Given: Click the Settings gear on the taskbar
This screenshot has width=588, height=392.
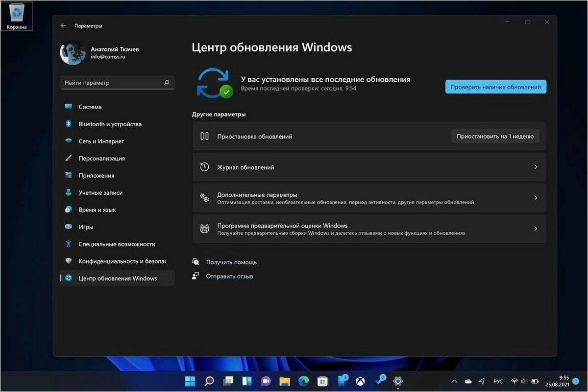Looking at the screenshot, I should [398, 381].
